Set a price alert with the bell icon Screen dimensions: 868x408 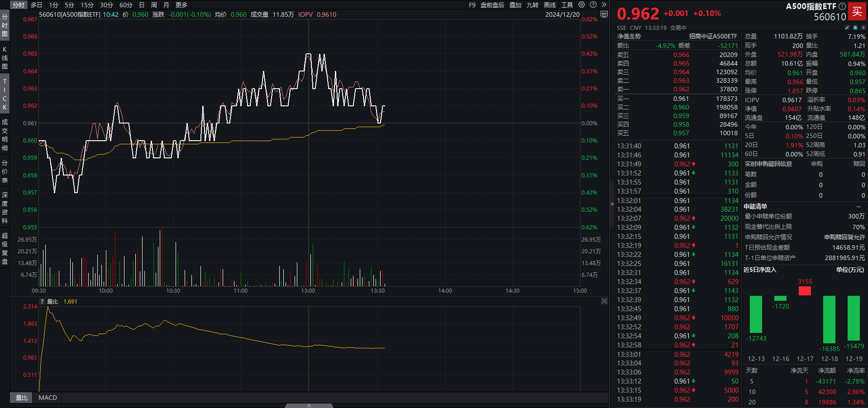tap(855, 28)
